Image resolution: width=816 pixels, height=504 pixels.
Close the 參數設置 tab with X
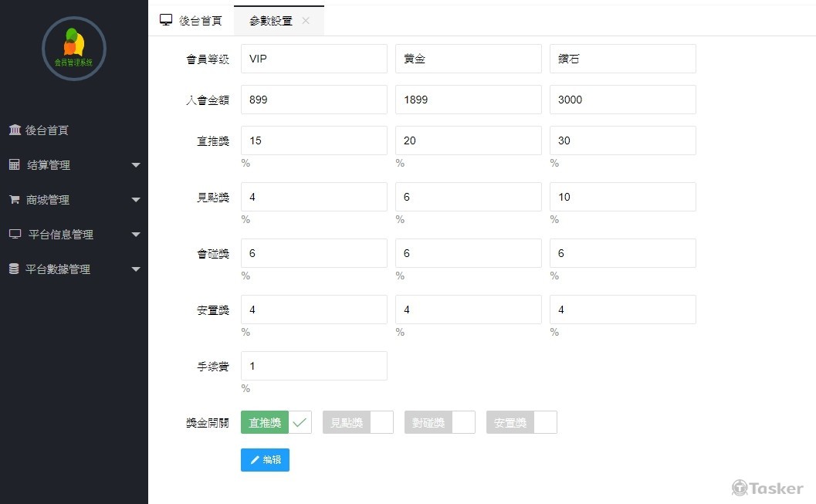point(306,21)
